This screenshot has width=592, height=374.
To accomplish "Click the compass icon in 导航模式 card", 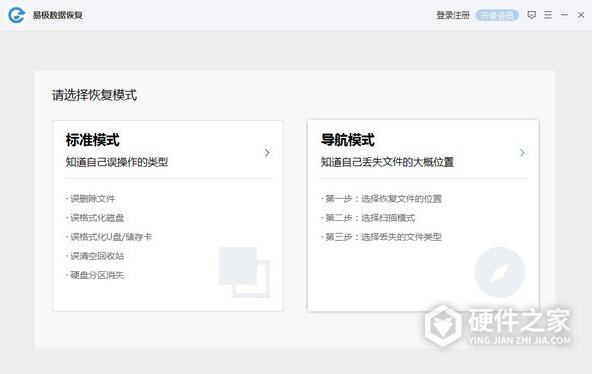I will [500, 272].
